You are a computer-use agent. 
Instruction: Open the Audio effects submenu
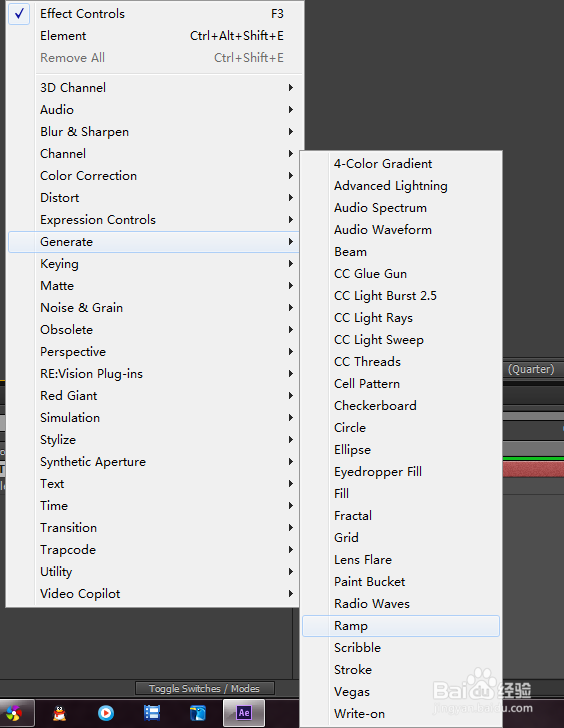[x=155, y=110]
